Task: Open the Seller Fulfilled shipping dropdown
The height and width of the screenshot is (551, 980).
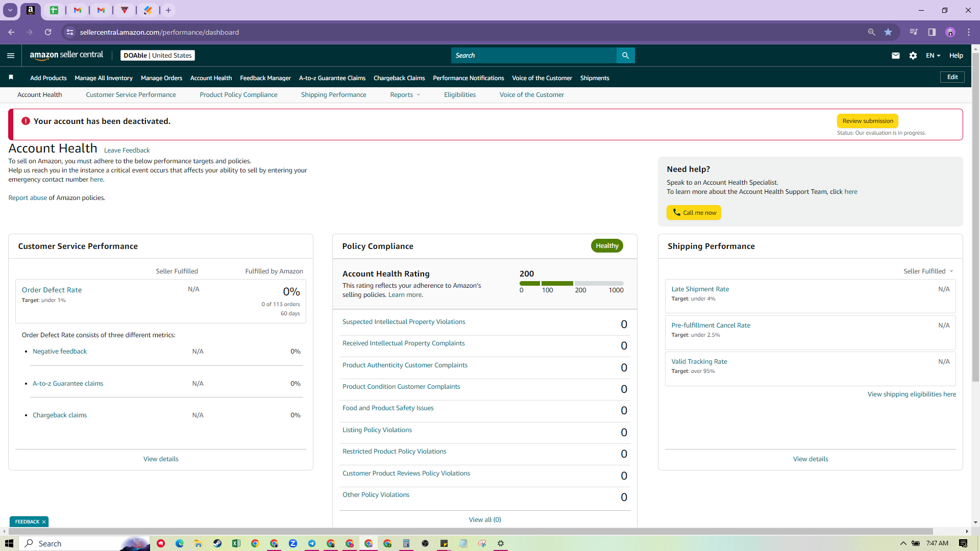Action: click(928, 271)
